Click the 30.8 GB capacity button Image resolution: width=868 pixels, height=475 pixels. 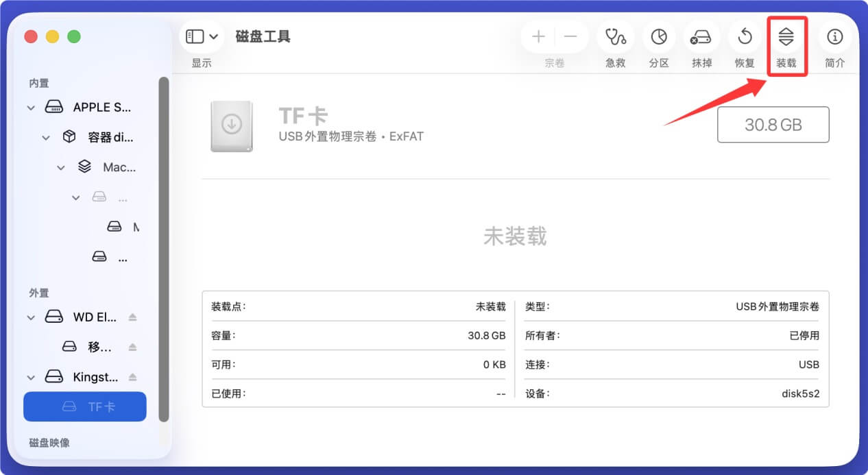[x=773, y=125]
